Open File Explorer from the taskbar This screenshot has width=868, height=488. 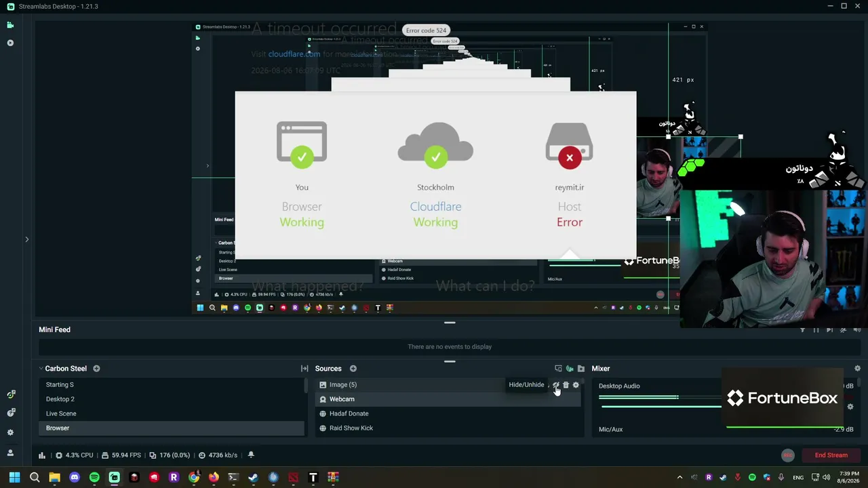tap(54, 477)
